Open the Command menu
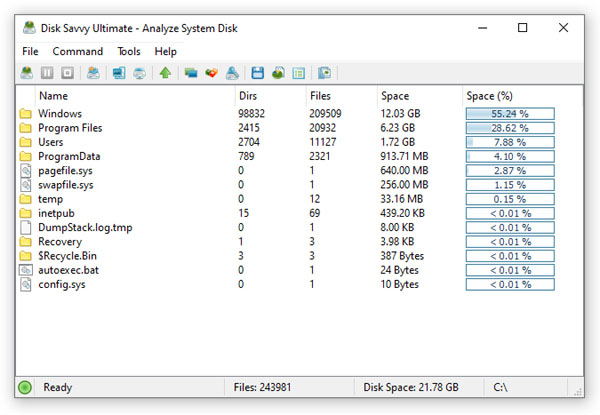 [78, 51]
